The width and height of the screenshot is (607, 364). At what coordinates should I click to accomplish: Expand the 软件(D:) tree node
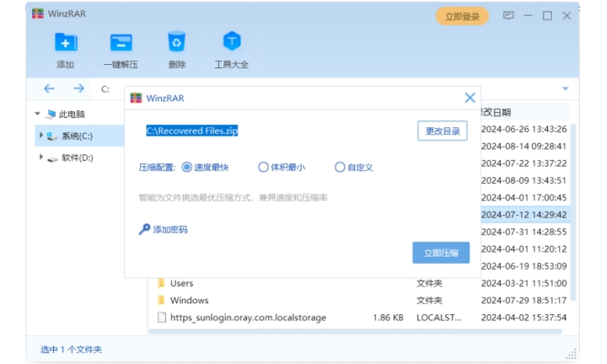point(41,157)
